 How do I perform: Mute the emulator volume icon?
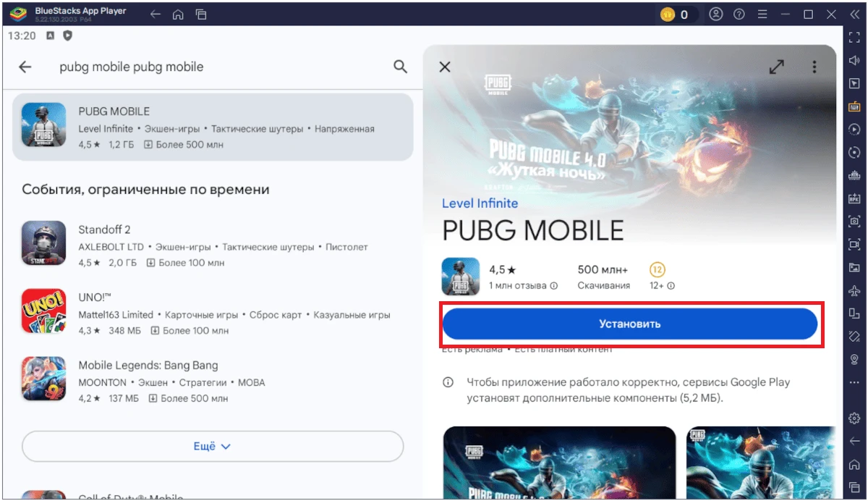tap(854, 60)
